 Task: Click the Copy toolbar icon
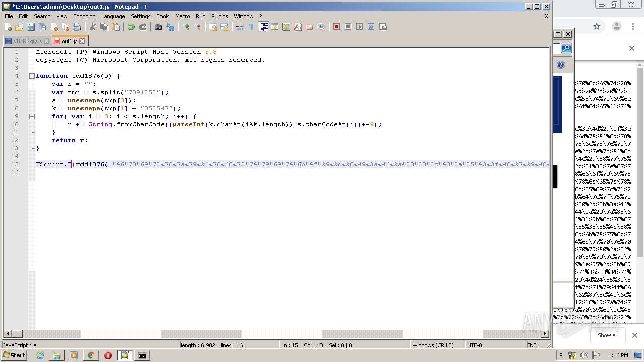coord(104,27)
